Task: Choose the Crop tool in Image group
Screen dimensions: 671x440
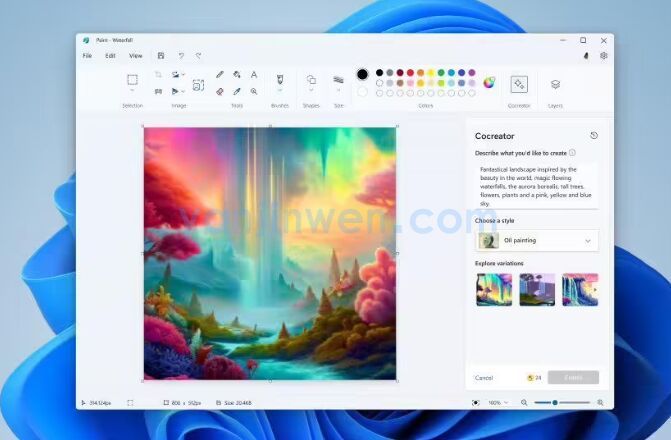Action: 158,75
